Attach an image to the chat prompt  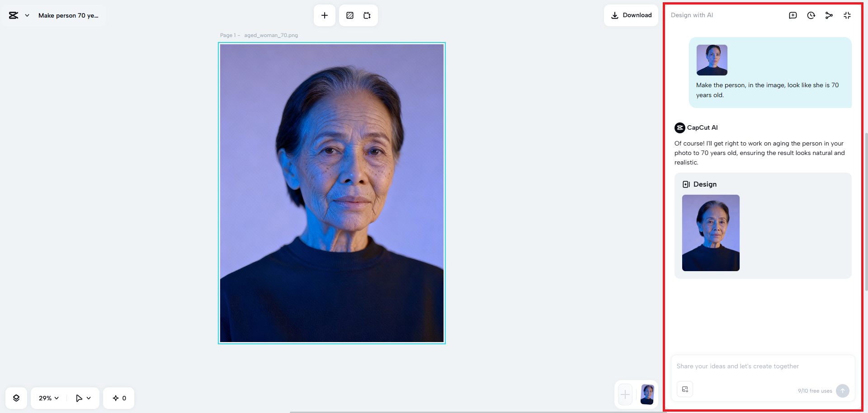pyautogui.click(x=685, y=389)
